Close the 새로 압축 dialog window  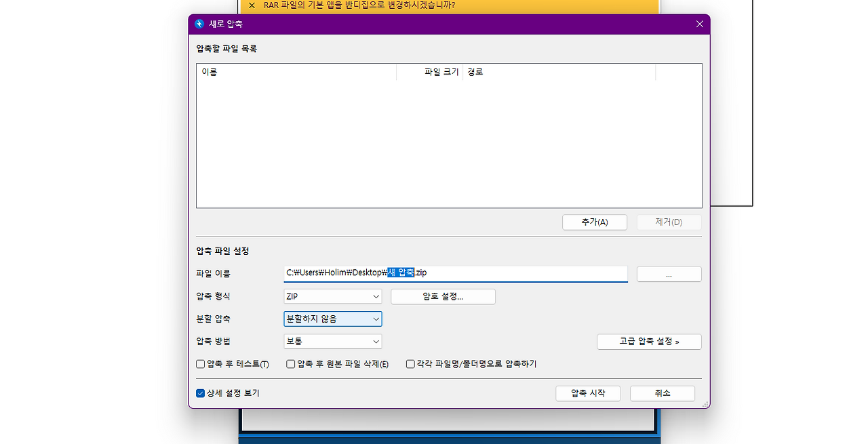699,24
